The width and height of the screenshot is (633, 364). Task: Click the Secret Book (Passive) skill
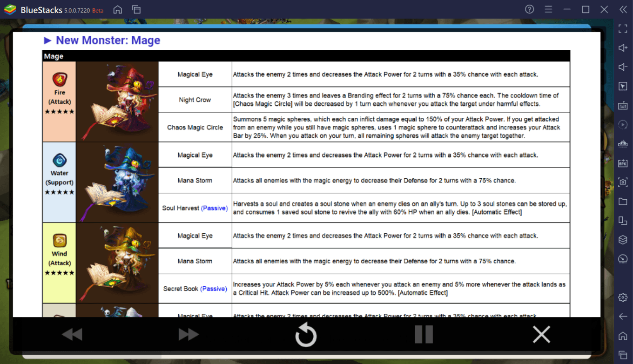click(x=195, y=289)
